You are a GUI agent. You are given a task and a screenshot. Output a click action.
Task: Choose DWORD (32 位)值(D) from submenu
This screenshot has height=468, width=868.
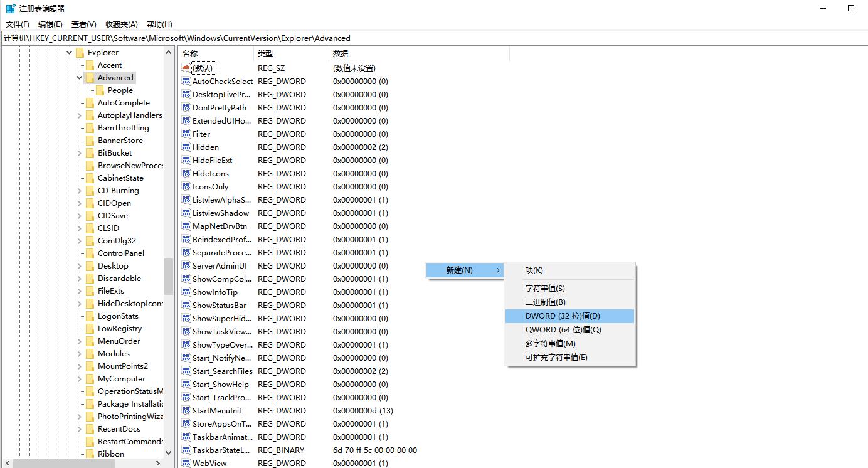pos(562,316)
